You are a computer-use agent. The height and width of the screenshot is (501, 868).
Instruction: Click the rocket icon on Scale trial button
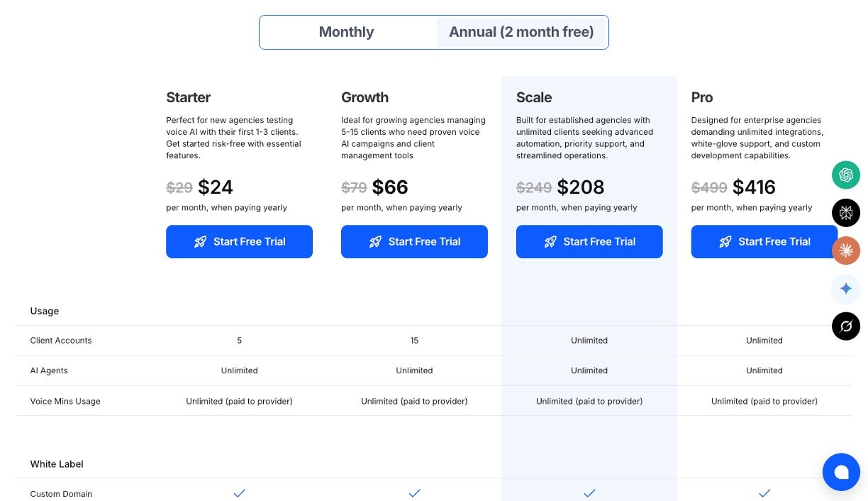tap(550, 242)
